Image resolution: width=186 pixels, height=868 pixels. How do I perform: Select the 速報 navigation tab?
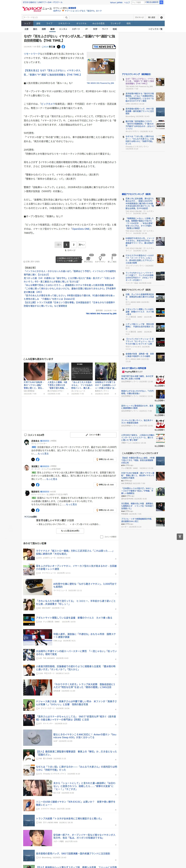pos(38,24)
